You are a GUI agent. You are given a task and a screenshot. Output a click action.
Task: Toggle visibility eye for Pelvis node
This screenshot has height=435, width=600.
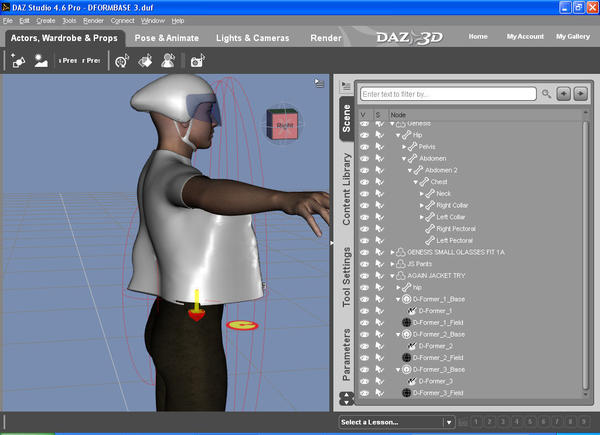coord(364,147)
